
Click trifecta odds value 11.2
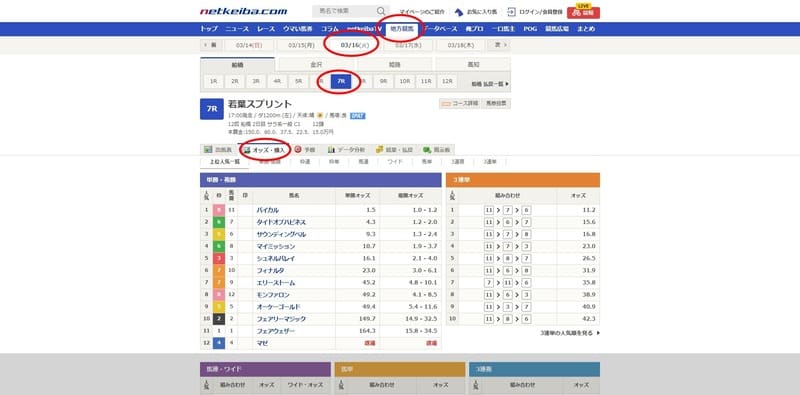point(588,210)
